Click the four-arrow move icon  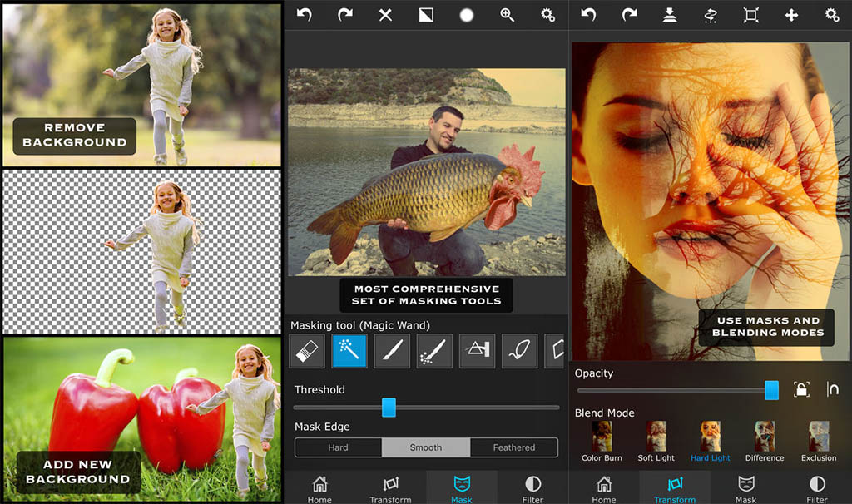(x=791, y=15)
